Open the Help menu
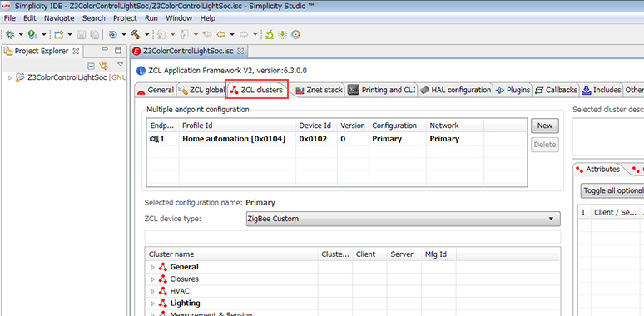644x316 pixels. (x=208, y=18)
